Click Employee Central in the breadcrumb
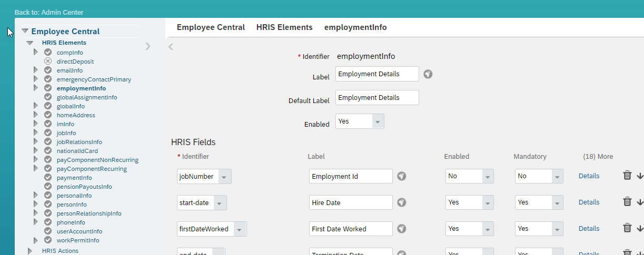This screenshot has height=255, width=644. 211,27
